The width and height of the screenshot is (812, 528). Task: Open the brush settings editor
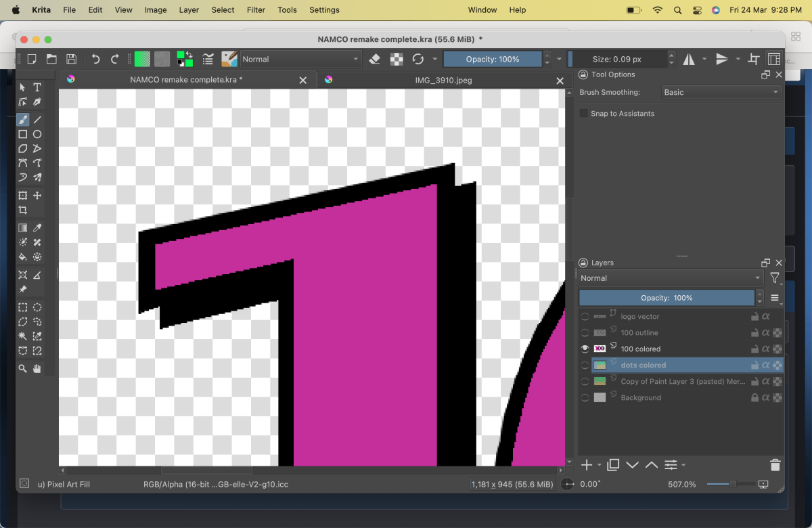[x=208, y=59]
